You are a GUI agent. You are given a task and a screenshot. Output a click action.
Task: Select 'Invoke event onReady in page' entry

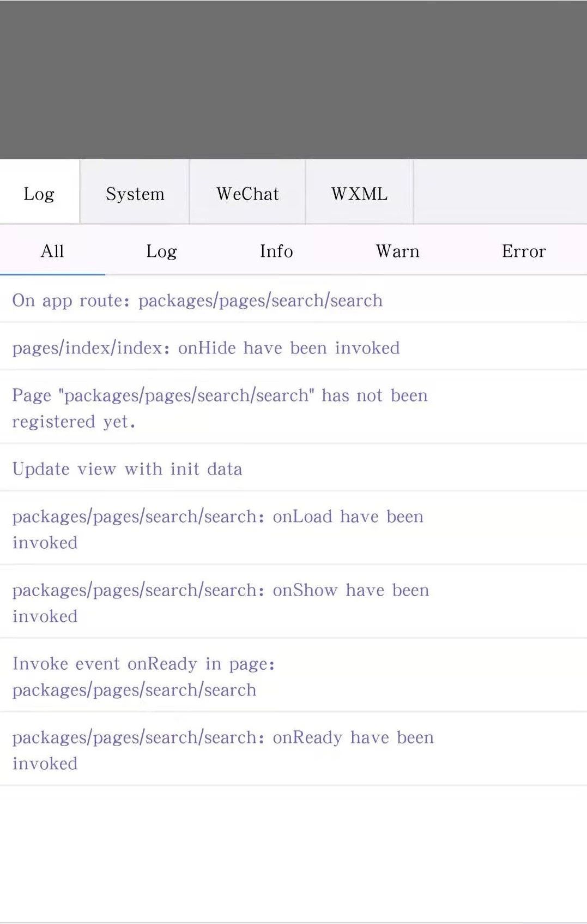click(x=293, y=676)
